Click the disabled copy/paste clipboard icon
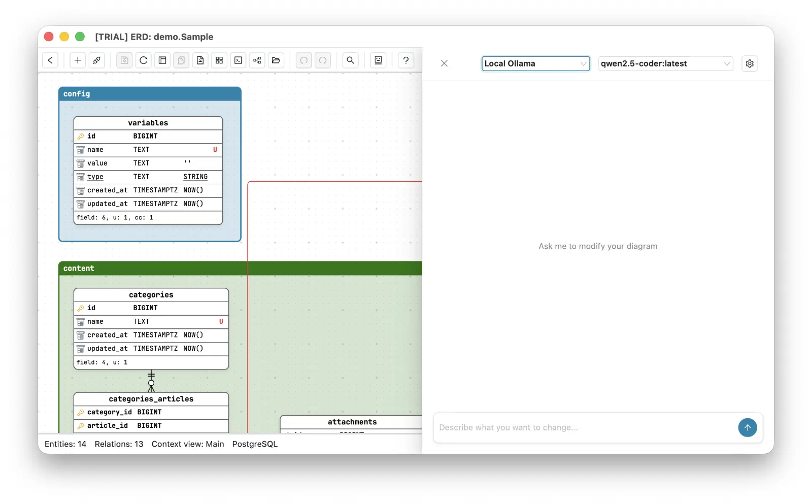 click(181, 60)
